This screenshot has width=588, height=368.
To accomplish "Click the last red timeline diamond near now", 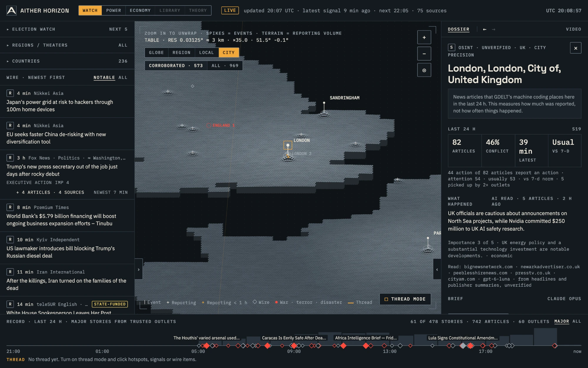I will [555, 346].
